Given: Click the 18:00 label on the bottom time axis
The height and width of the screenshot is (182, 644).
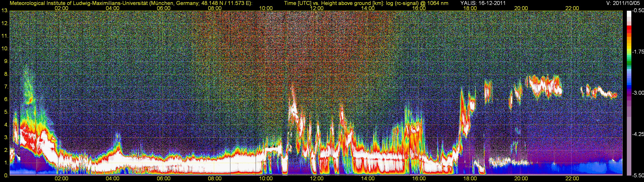Looking at the screenshot, I should tap(470, 179).
